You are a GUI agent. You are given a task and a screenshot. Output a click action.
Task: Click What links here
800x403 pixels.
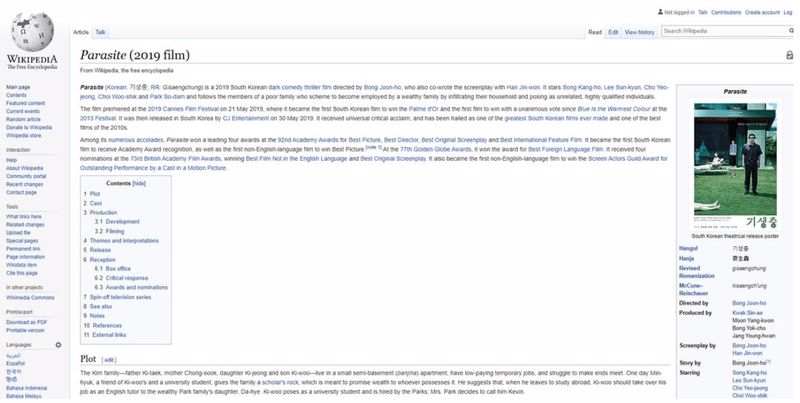click(x=24, y=217)
